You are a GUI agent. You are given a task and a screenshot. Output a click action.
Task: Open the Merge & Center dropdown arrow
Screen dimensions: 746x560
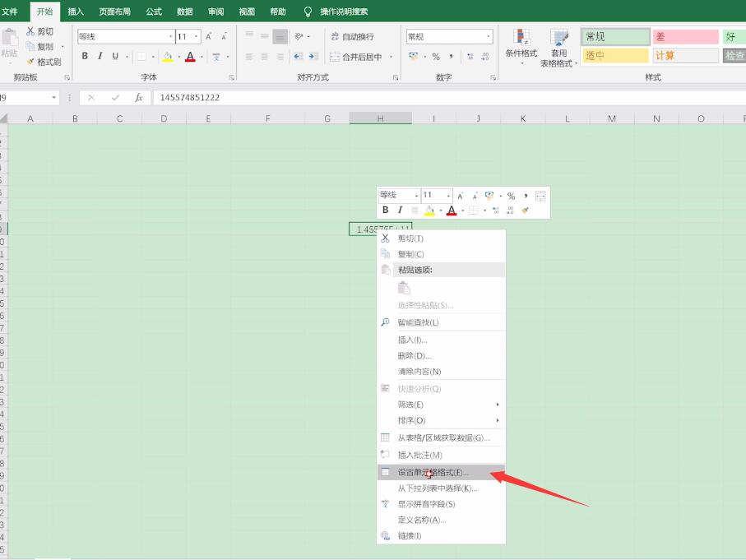pos(391,57)
